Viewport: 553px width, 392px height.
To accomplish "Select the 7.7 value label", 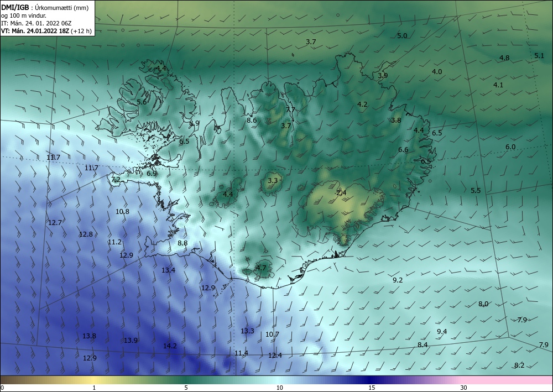I will pyautogui.click(x=290, y=109).
